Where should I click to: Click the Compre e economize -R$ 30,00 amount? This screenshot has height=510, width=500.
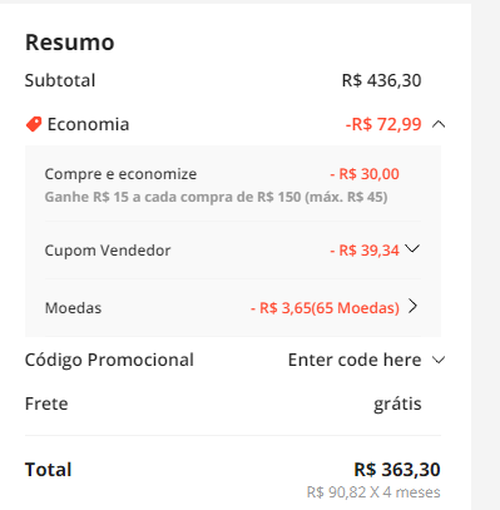364,174
